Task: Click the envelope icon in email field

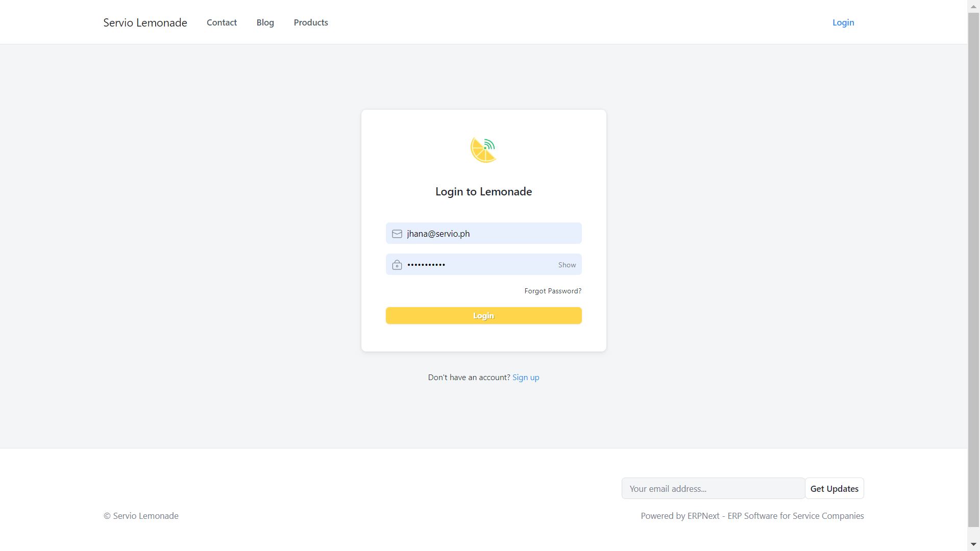Action: (x=397, y=234)
